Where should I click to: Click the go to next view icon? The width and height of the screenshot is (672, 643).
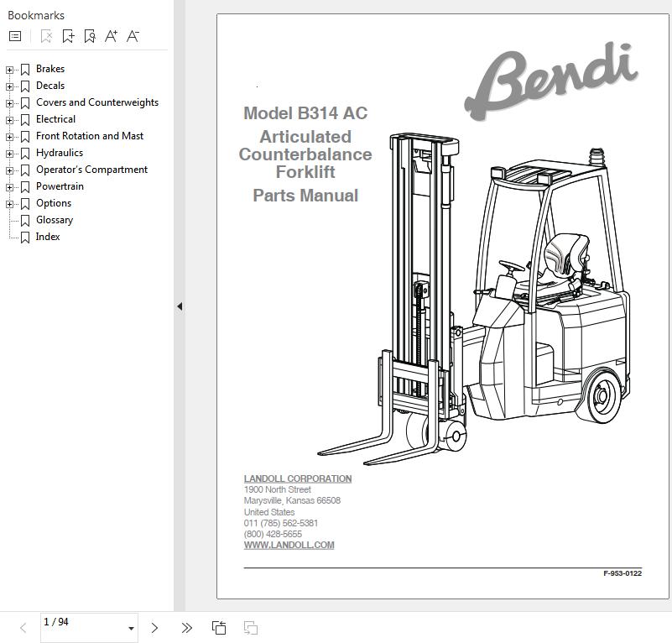(x=251, y=628)
